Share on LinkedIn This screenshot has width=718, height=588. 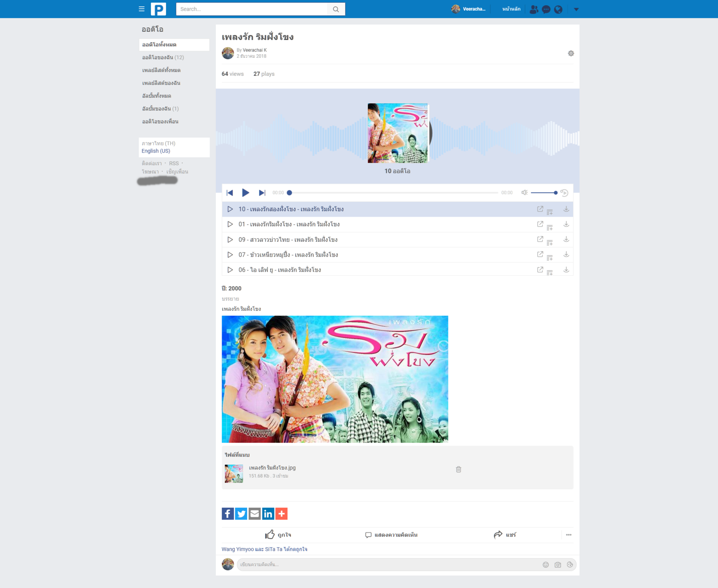click(268, 514)
